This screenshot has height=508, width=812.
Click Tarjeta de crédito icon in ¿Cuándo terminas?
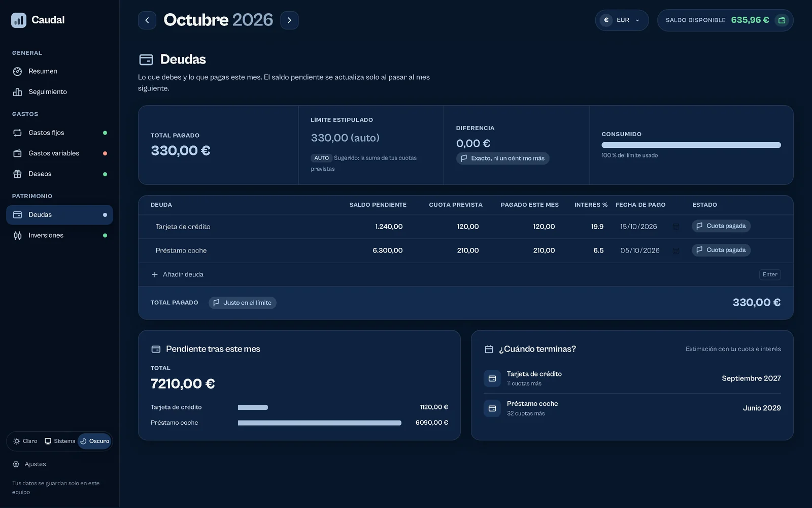[492, 378]
